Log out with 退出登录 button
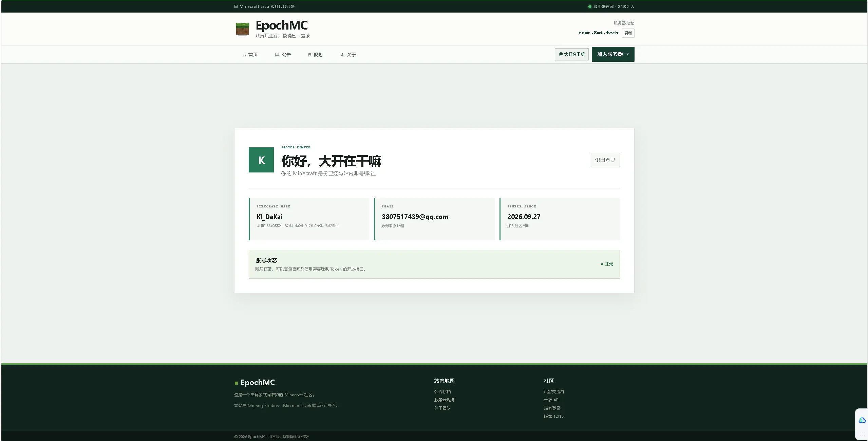The width and height of the screenshot is (868, 441). (605, 160)
